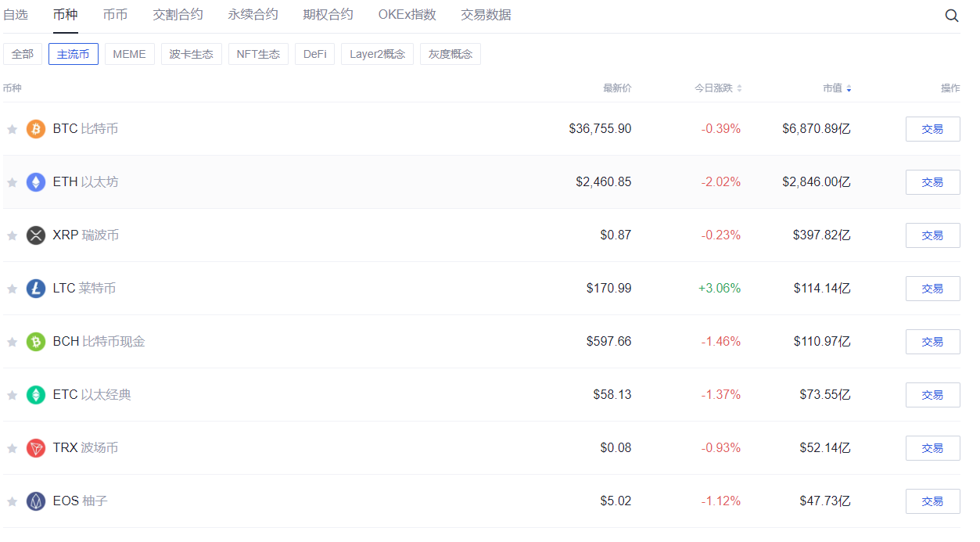The image size is (980, 542).
Task: Click the EOS 交易 button
Action: pyautogui.click(x=933, y=501)
